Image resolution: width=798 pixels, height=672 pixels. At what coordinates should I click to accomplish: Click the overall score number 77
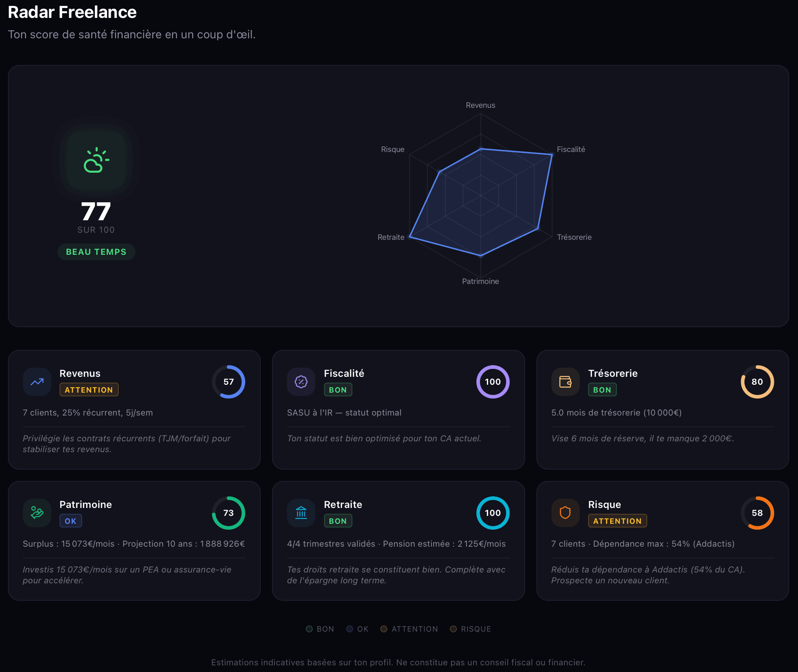pos(96,212)
